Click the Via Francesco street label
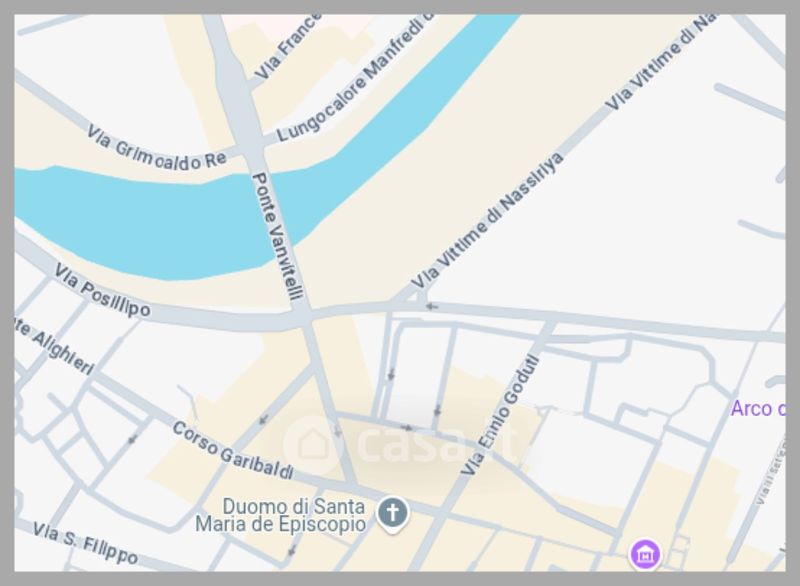This screenshot has width=800, height=586. pyautogui.click(x=288, y=47)
